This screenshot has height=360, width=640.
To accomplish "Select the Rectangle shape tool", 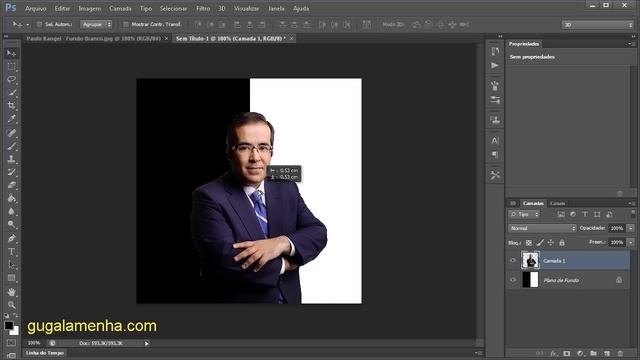I will click(x=11, y=278).
